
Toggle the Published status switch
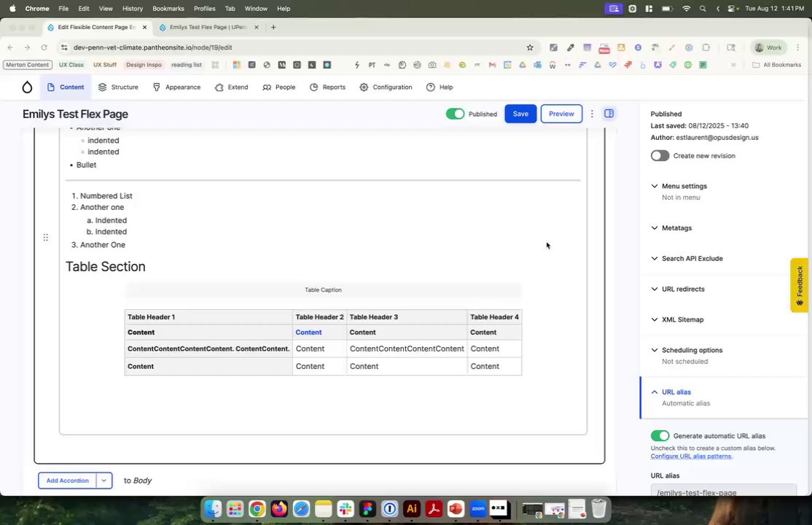coord(455,114)
